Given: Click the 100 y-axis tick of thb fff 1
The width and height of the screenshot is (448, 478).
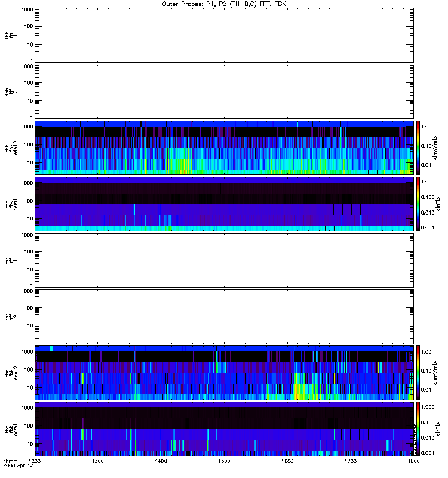Looking at the screenshot, I should [29, 26].
